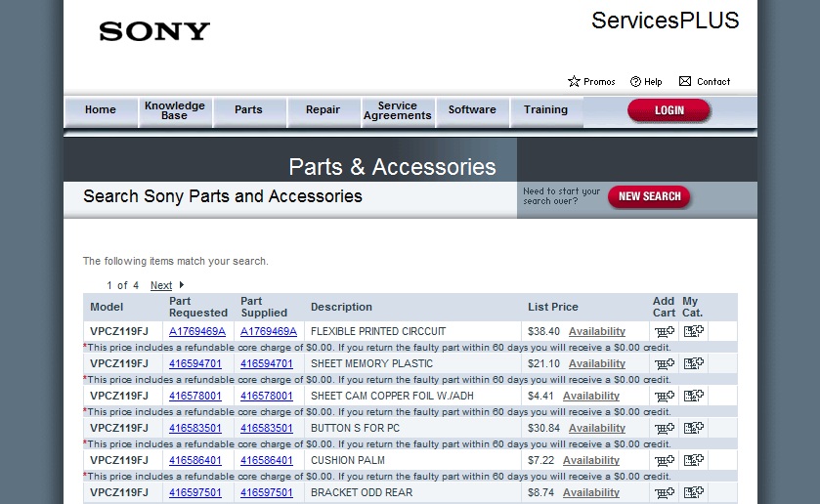
Task: Click the Sony logo
Action: click(154, 31)
